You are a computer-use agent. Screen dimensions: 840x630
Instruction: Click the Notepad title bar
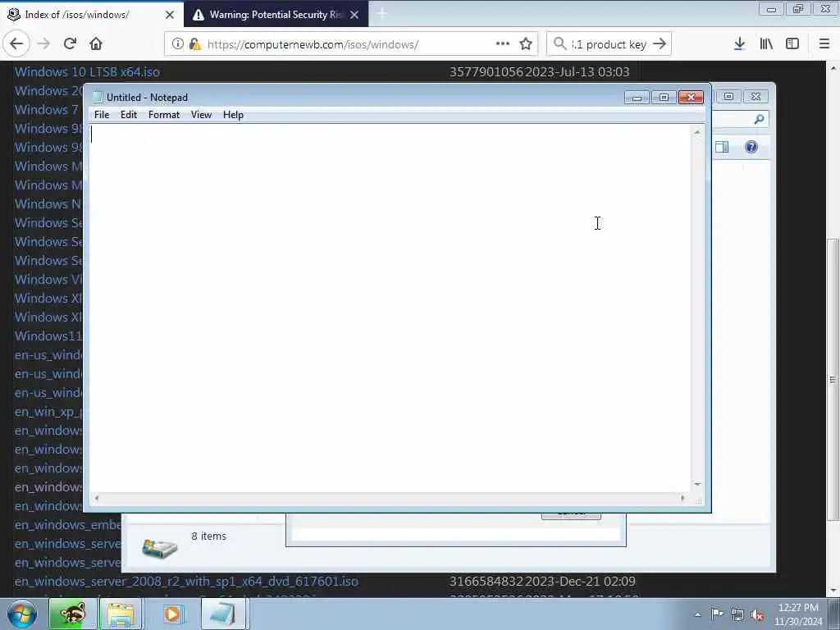point(354,97)
